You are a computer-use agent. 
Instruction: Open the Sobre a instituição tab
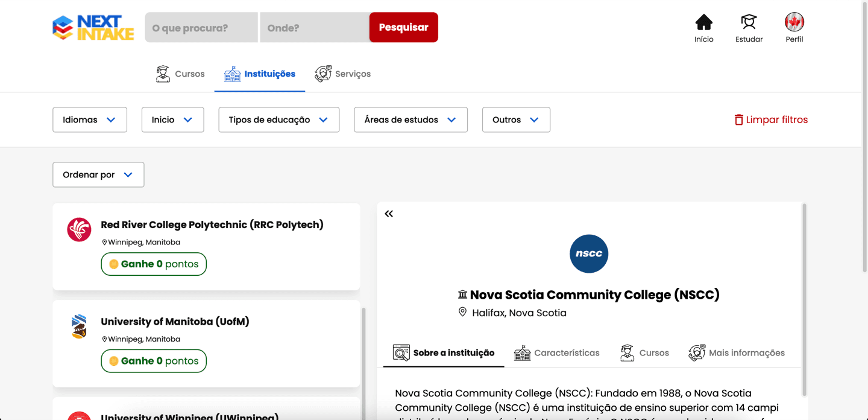point(444,353)
